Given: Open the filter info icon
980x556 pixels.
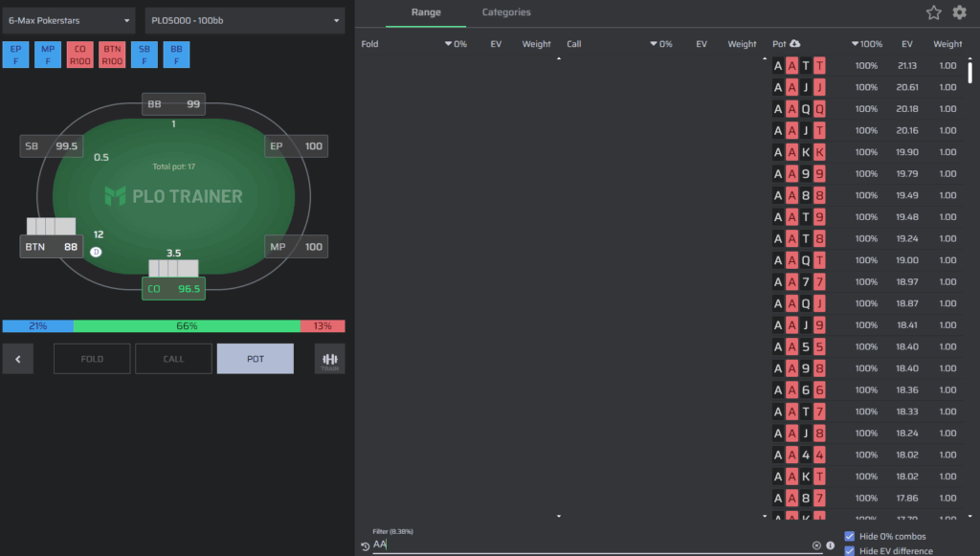Looking at the screenshot, I should click(x=830, y=545).
